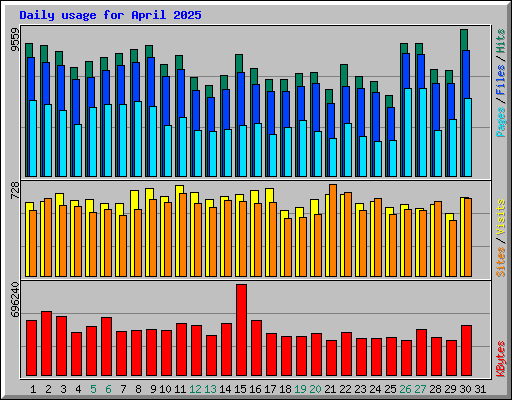Click the red KBytes bar for day 21
The width and height of the screenshot is (512, 400).
[x=332, y=358]
